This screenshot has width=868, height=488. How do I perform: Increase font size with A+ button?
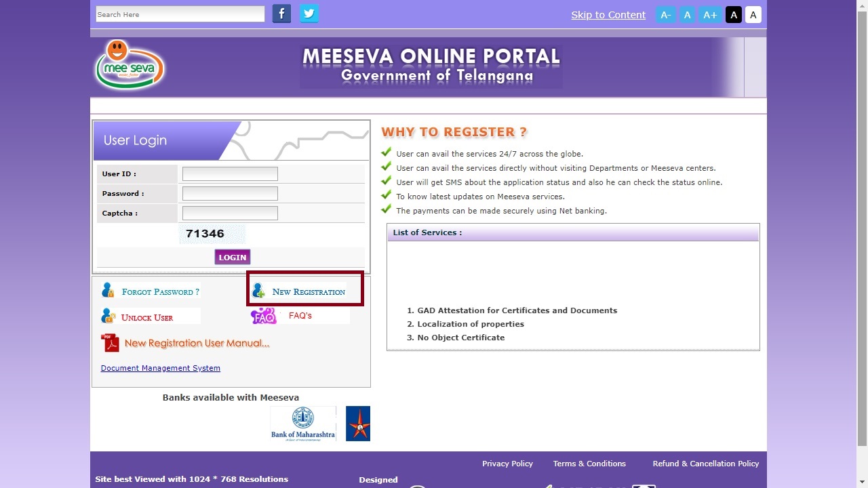pos(710,15)
